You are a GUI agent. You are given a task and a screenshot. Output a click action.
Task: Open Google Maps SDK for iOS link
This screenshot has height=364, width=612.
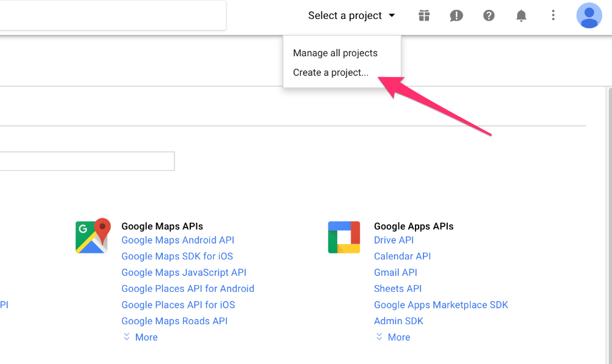(x=177, y=256)
